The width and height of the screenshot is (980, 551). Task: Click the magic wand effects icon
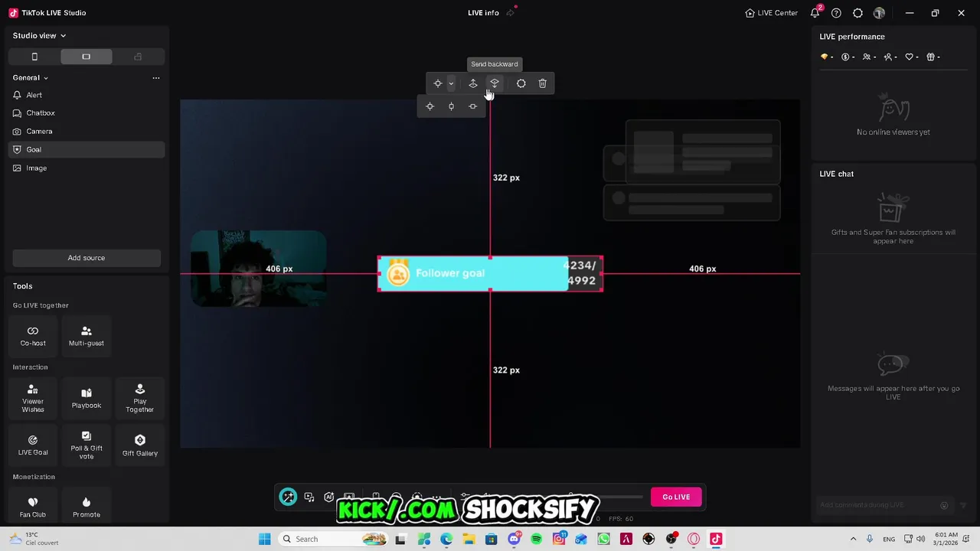pos(288,497)
